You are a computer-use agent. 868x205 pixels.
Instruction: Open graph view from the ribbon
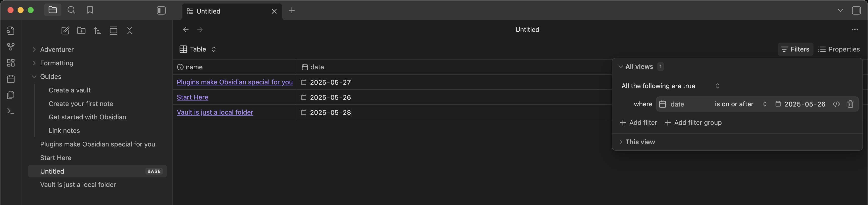(x=11, y=47)
